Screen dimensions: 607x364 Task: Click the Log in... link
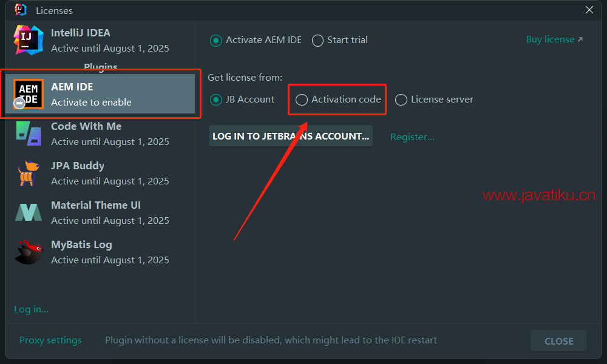[x=32, y=309]
